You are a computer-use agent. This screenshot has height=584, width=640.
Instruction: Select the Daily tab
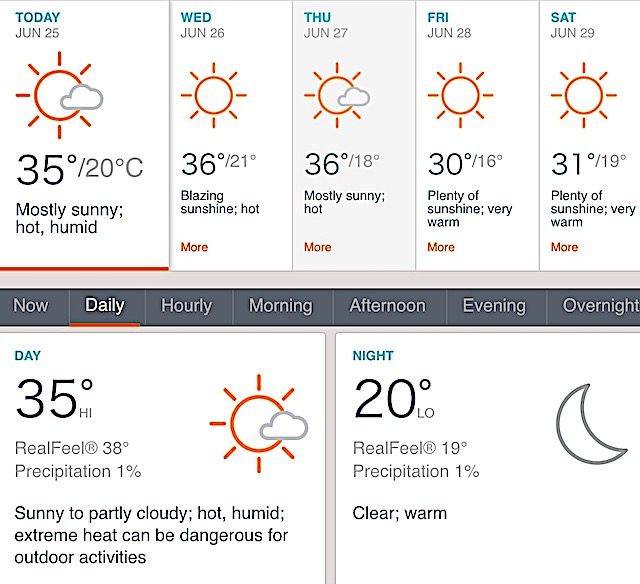click(x=105, y=306)
